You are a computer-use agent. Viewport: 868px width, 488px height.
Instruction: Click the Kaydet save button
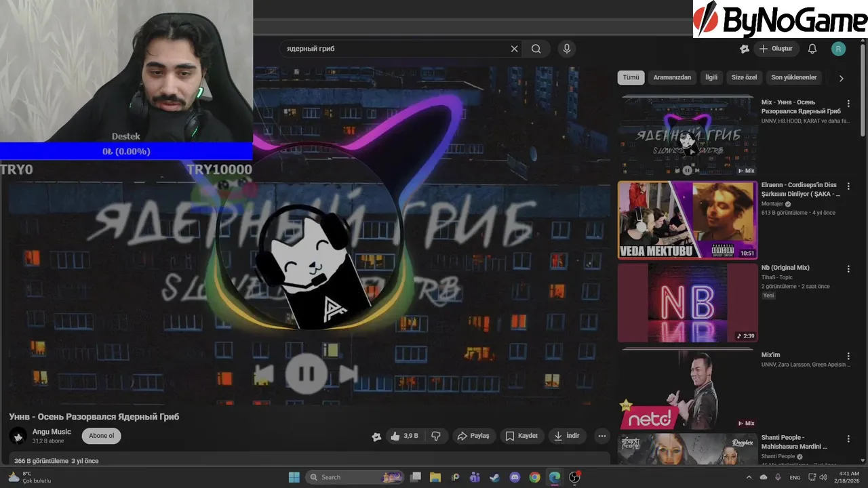tap(521, 436)
